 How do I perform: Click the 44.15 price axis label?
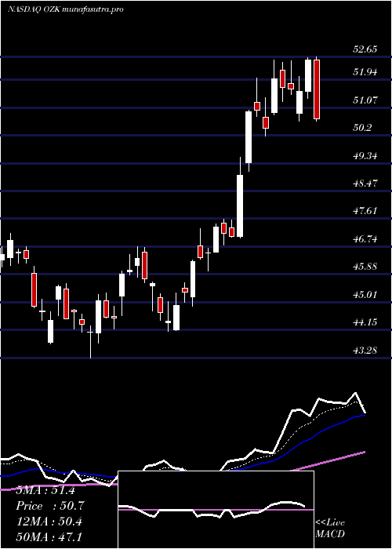pyautogui.click(x=365, y=322)
